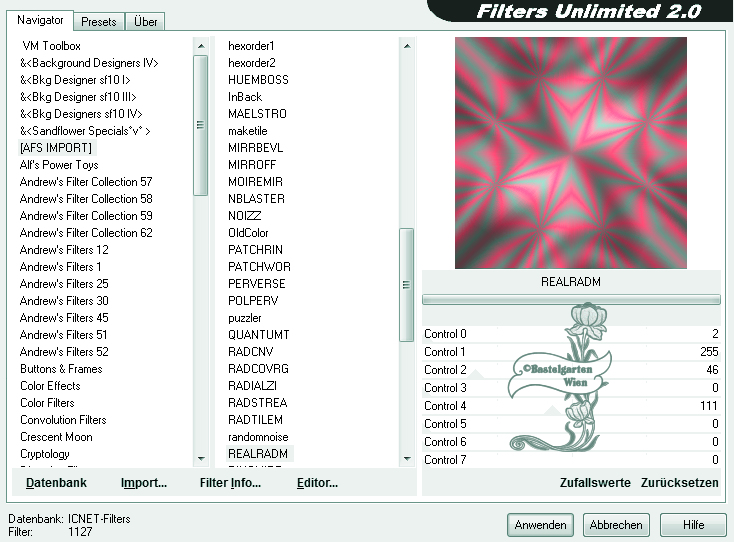Image resolution: width=734 pixels, height=542 pixels.
Task: Open the Über tab
Action: (146, 22)
